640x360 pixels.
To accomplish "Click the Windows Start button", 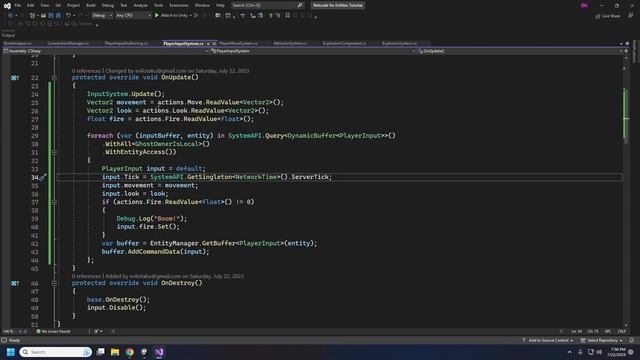I will pos(11,352).
